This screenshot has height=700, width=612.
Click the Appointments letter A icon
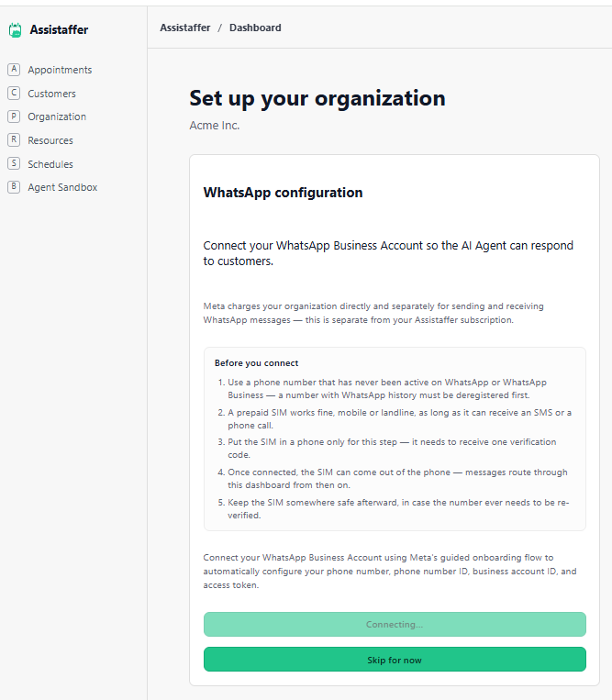(x=14, y=69)
